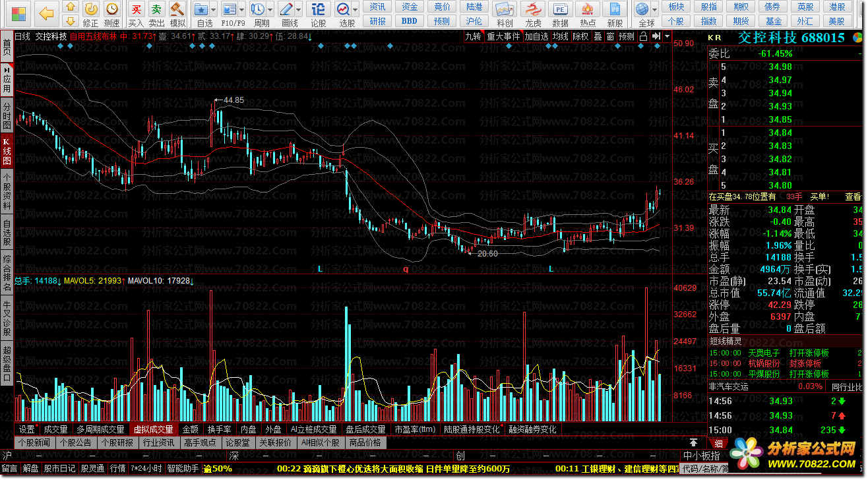Image resolution: width=868 pixels, height=480 pixels.
Task: Click the 44.85 high price marker
Action: click(x=233, y=100)
